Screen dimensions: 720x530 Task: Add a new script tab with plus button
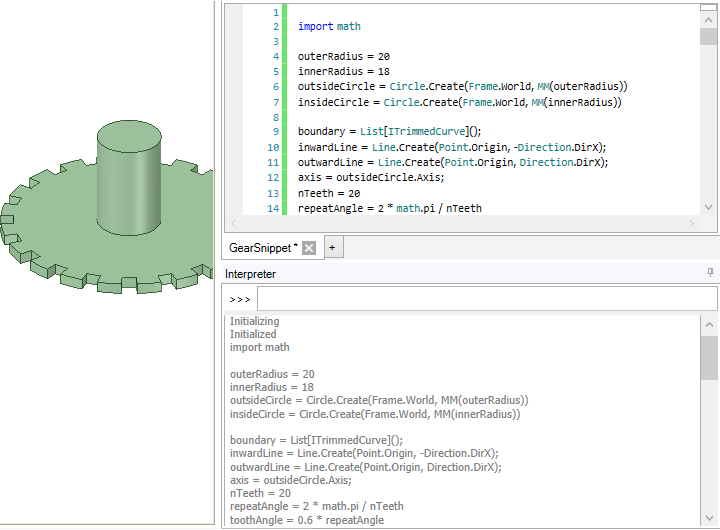(332, 248)
